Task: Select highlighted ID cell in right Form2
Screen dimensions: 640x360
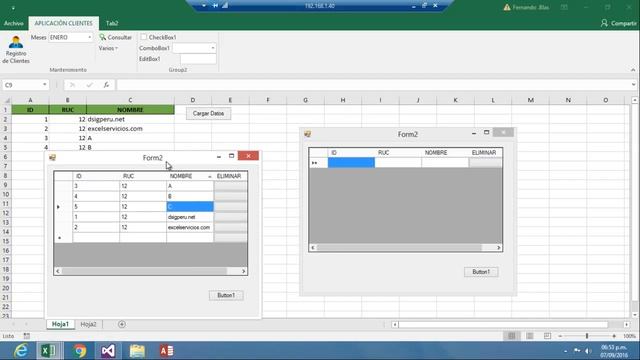Action: tap(351, 163)
